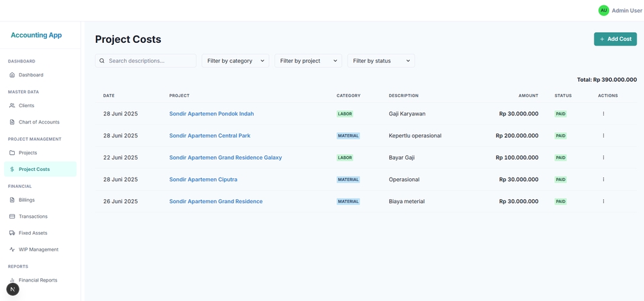The width and height of the screenshot is (644, 301).
Task: Click the Category column header
Action: coord(349,96)
